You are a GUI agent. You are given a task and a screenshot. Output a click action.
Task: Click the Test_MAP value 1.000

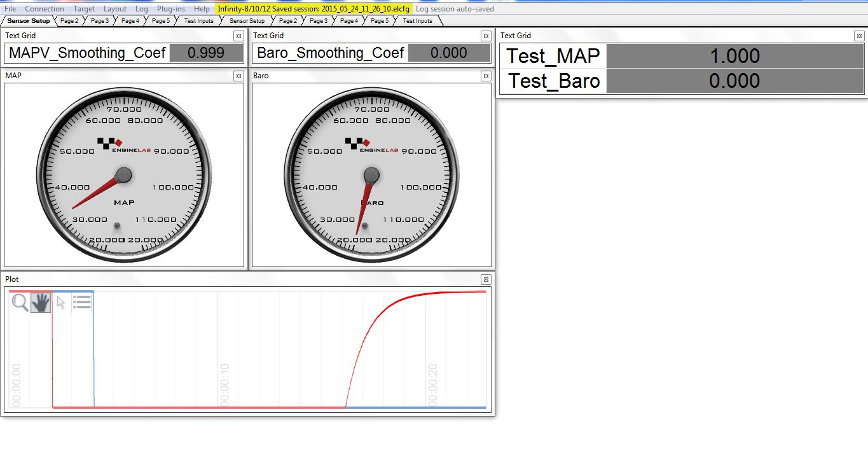(734, 56)
